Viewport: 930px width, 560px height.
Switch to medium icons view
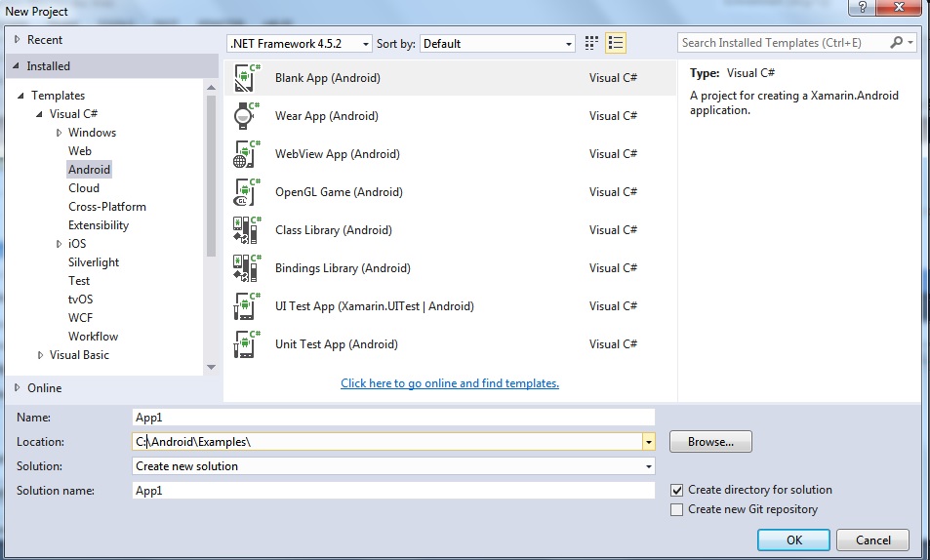pyautogui.click(x=591, y=43)
